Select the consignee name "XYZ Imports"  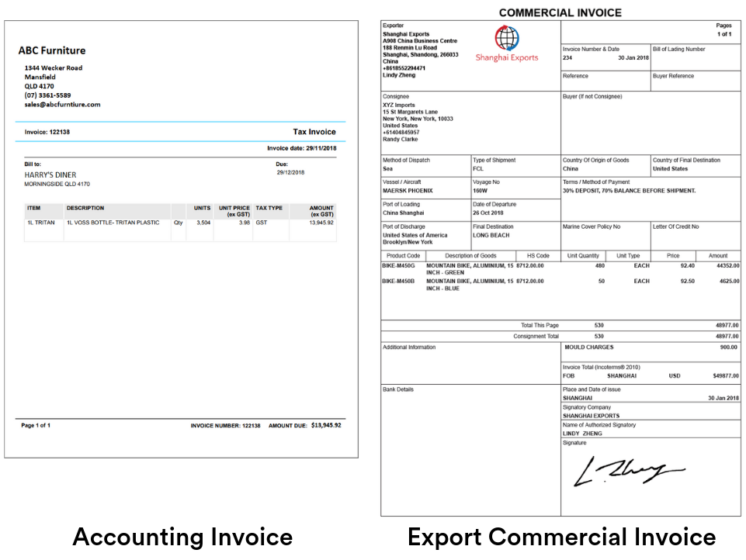point(399,105)
